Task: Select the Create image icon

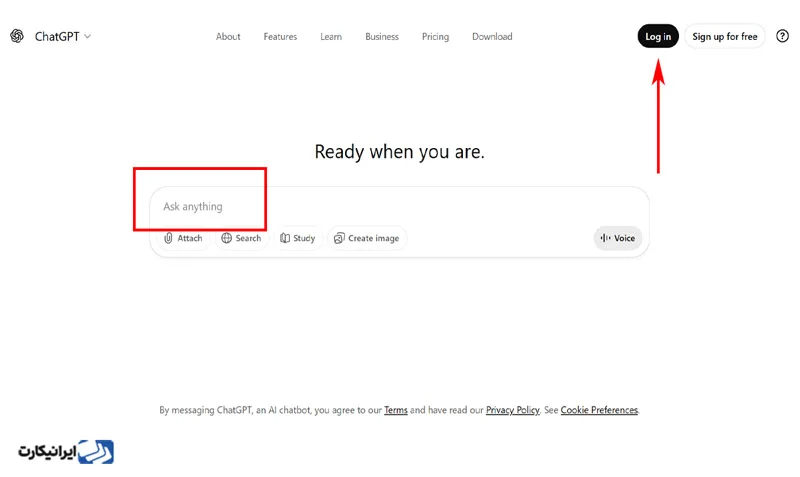Action: point(339,238)
